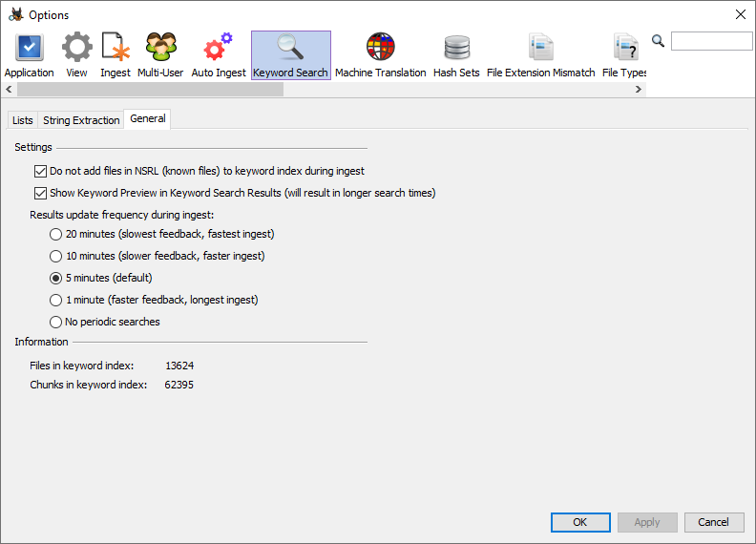Select the 20 minutes update frequency
This screenshot has height=544, width=756.
[56, 235]
